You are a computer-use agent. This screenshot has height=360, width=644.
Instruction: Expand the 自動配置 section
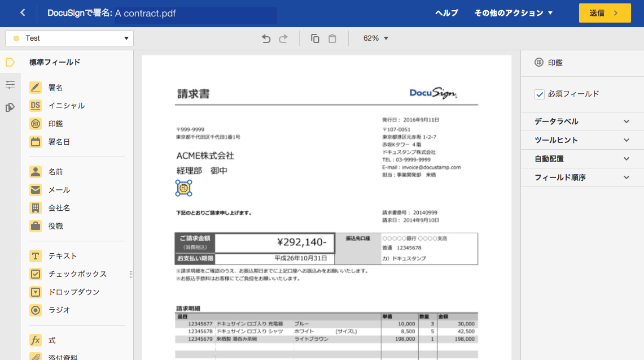click(x=582, y=159)
